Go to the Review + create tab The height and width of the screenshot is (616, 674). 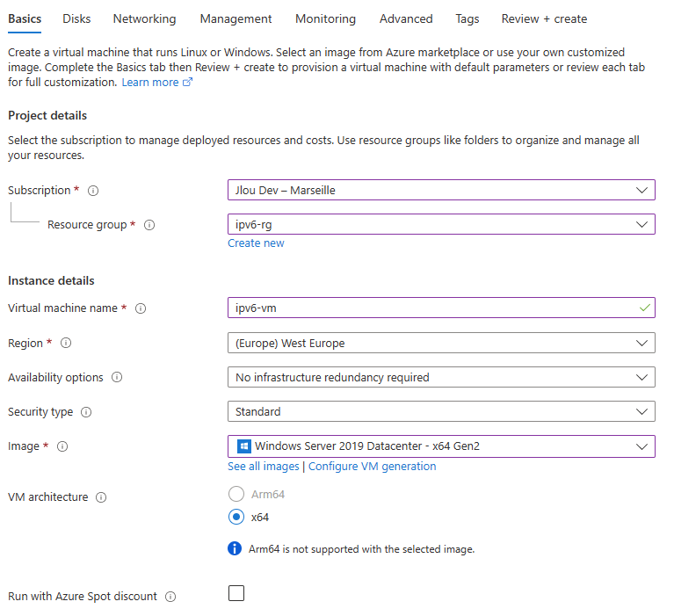[544, 19]
